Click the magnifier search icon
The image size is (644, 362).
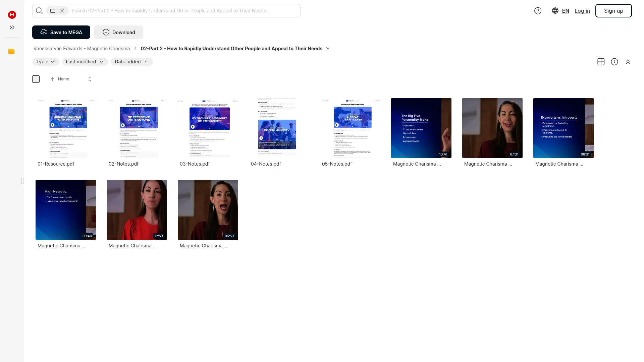click(x=39, y=11)
